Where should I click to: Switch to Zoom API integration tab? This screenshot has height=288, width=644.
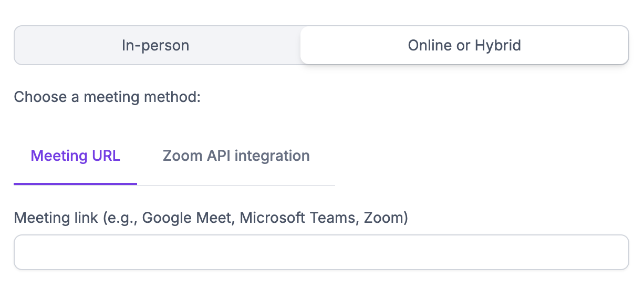pos(236,156)
